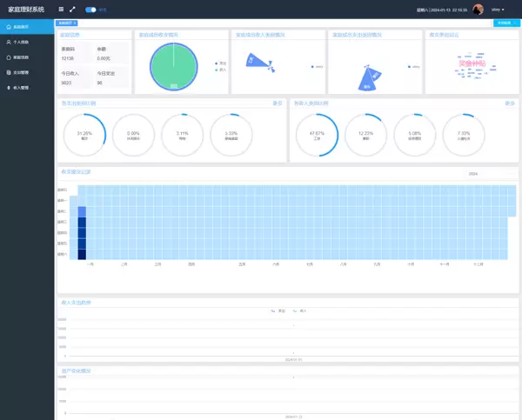Viewport: 522px width, 420px height.
Task: Toggle the blue switch in top header
Action: pyautogui.click(x=90, y=10)
